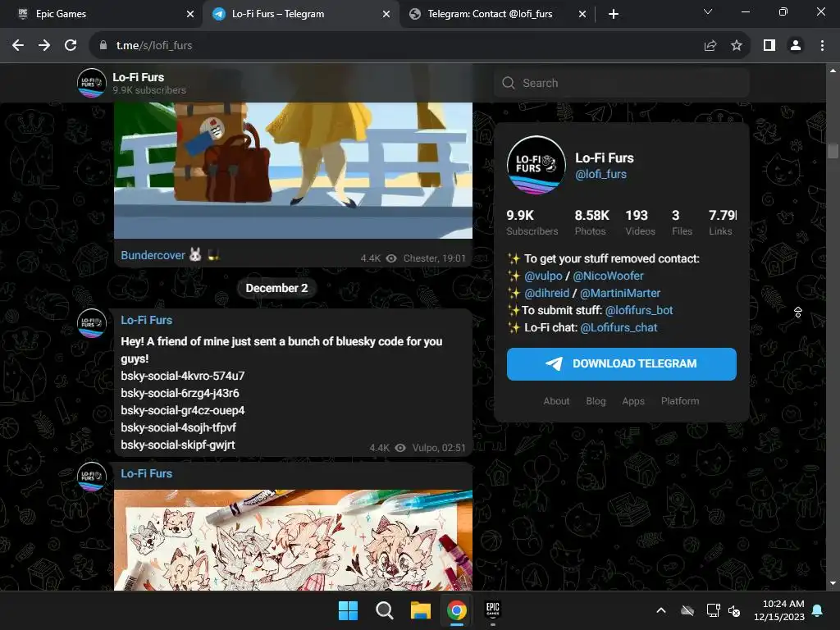
Task: Open the Bundercover link
Action: (x=153, y=255)
